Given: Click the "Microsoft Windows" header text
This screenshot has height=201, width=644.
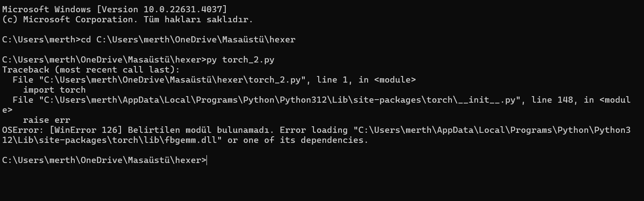Looking at the screenshot, I should pyautogui.click(x=46, y=10).
